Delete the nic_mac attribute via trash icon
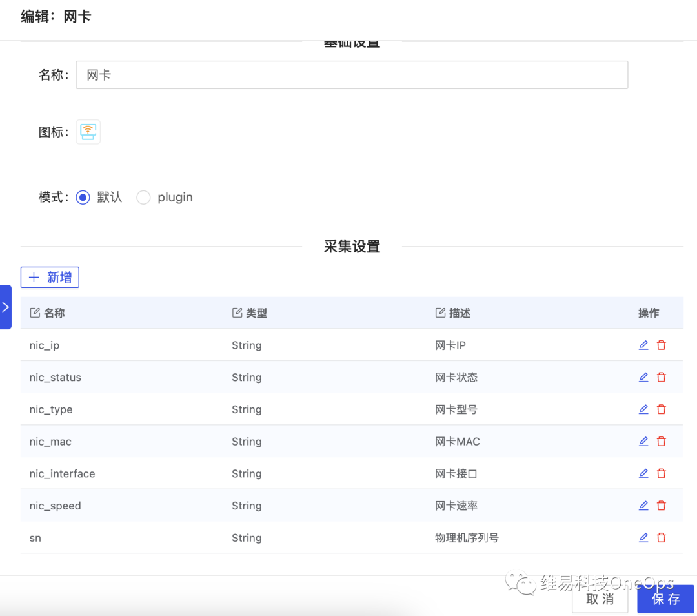The image size is (697, 616). tap(661, 441)
